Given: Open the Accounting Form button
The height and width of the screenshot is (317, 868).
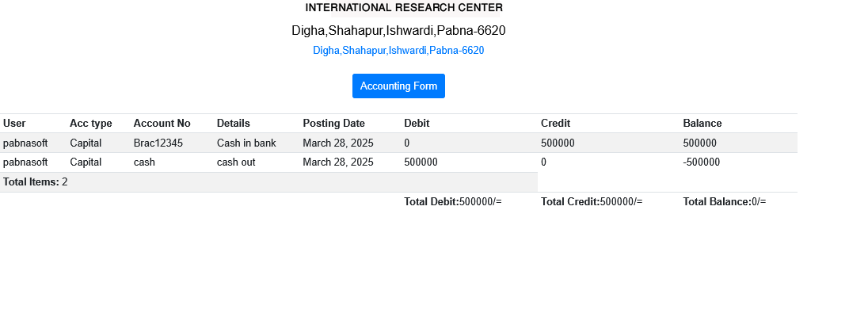Looking at the screenshot, I should click(398, 86).
